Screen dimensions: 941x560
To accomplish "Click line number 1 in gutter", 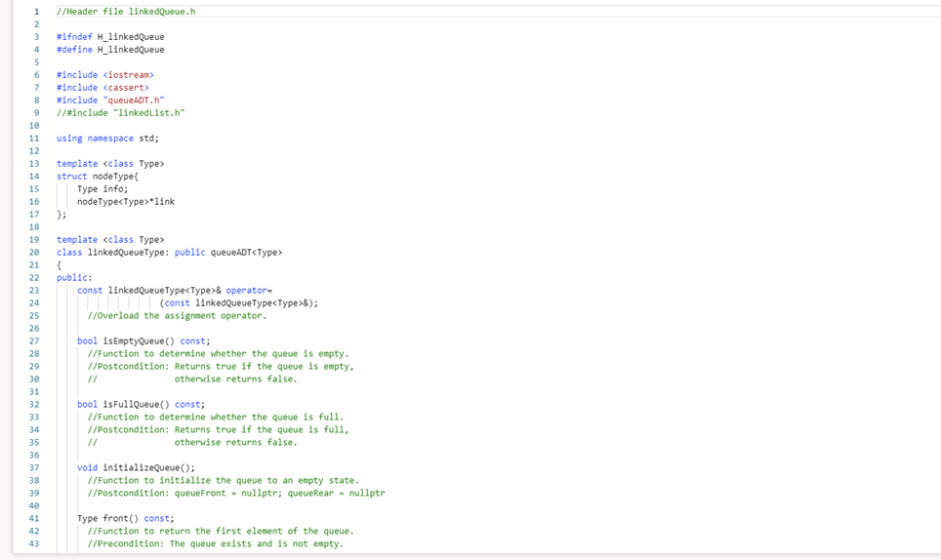I will [x=37, y=12].
